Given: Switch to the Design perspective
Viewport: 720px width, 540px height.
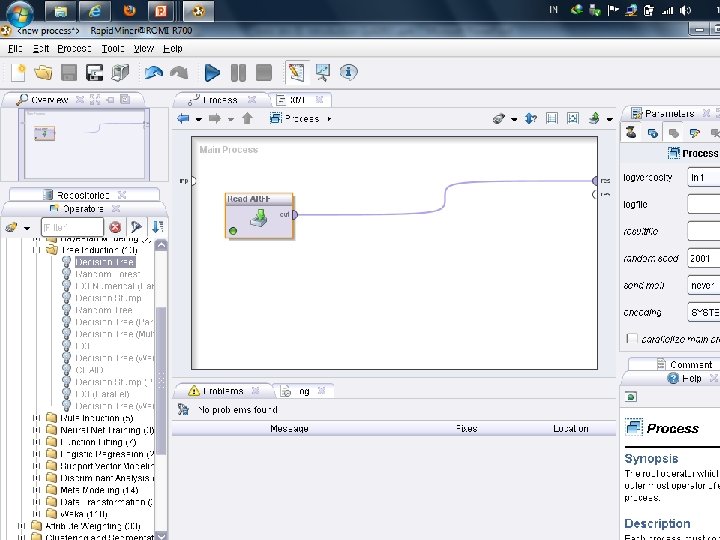Looking at the screenshot, I should pos(297,73).
